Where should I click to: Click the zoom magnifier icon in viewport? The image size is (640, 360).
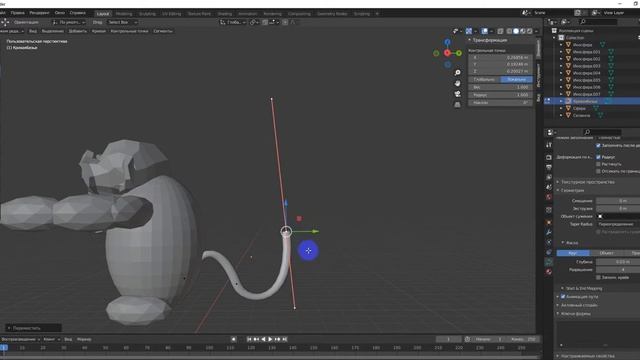pos(457,73)
